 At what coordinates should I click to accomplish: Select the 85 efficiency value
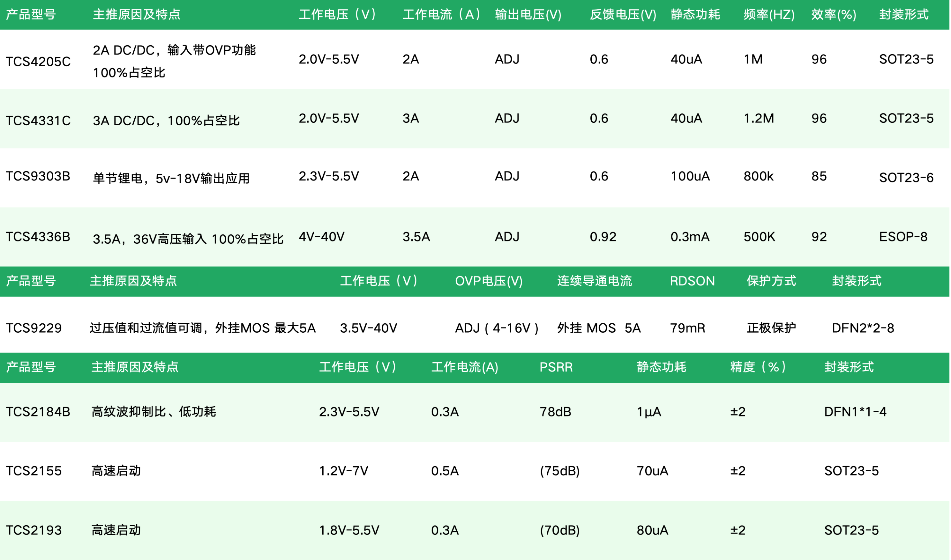point(819,176)
